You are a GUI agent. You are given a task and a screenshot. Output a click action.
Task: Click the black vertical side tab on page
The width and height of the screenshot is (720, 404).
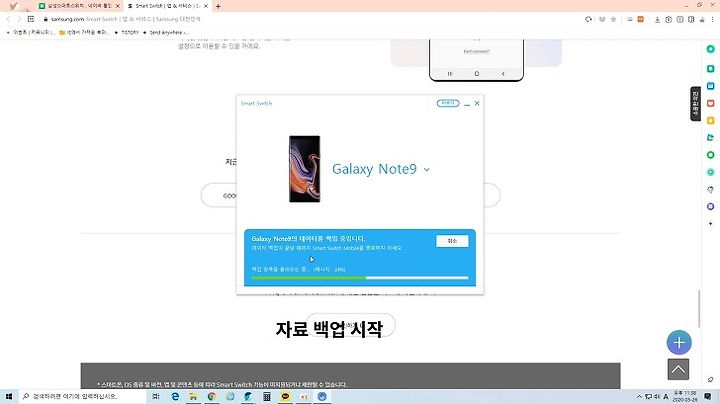pyautogui.click(x=695, y=104)
